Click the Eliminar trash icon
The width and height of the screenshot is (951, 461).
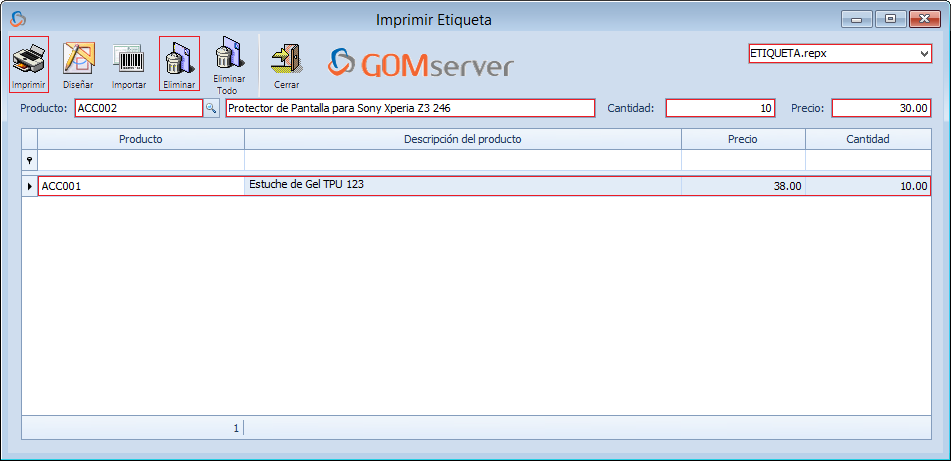click(x=179, y=64)
